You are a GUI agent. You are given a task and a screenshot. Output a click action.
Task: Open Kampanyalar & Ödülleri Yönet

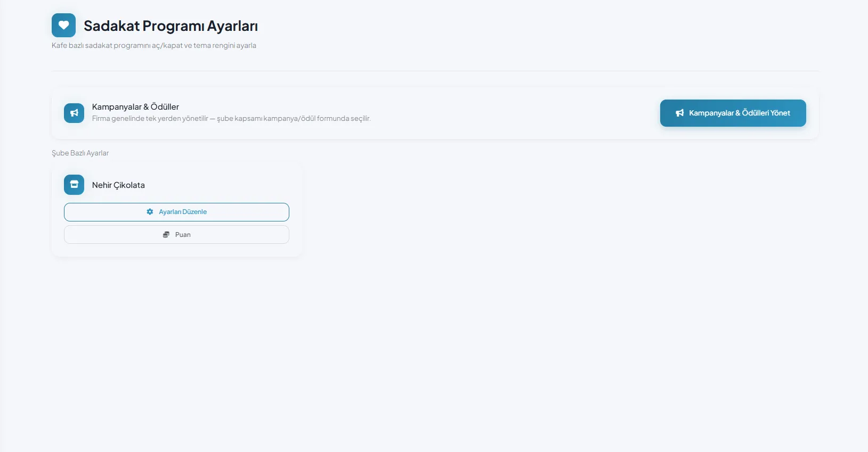pos(733,113)
